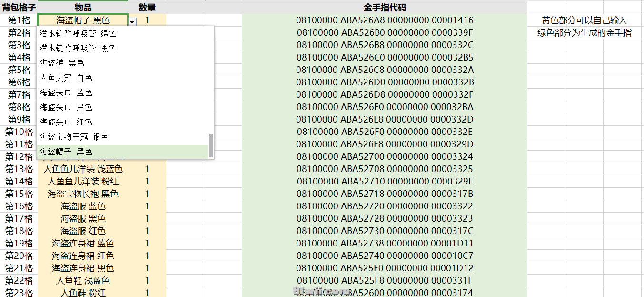Click code ending ABA52710 00000000 0000329E
The width and height of the screenshot is (644, 297).
(x=385, y=181)
